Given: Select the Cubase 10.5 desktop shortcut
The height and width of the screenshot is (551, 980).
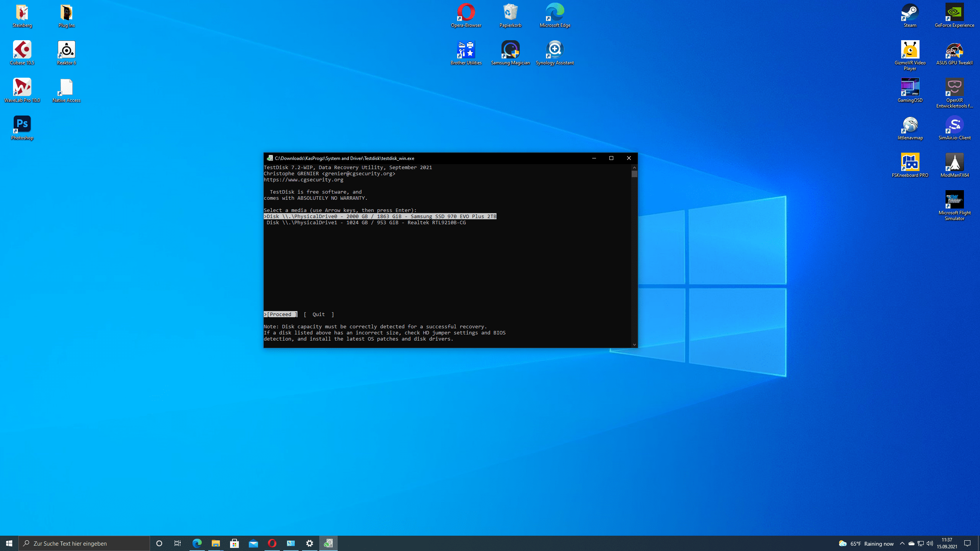Looking at the screenshot, I should [x=22, y=53].
